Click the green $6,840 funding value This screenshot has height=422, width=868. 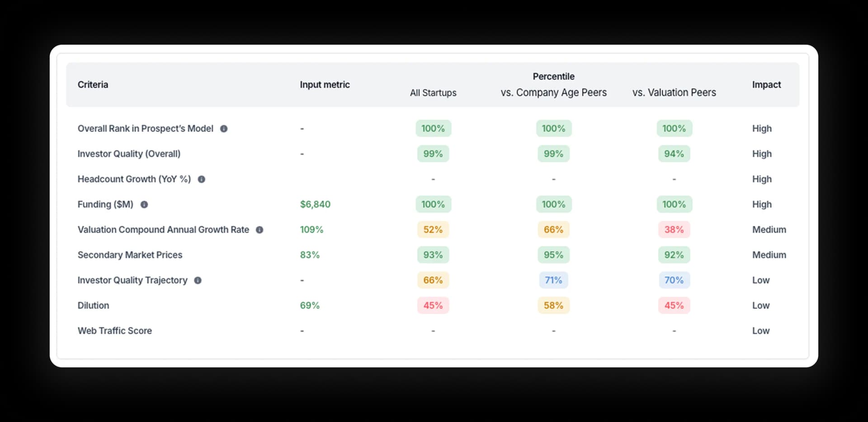click(x=315, y=204)
